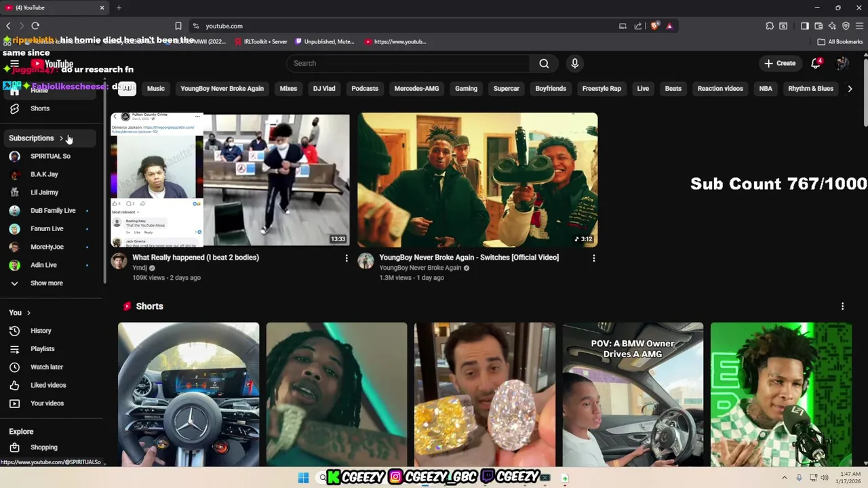Open options for What Really happened video
The height and width of the screenshot is (488, 868).
point(347,258)
